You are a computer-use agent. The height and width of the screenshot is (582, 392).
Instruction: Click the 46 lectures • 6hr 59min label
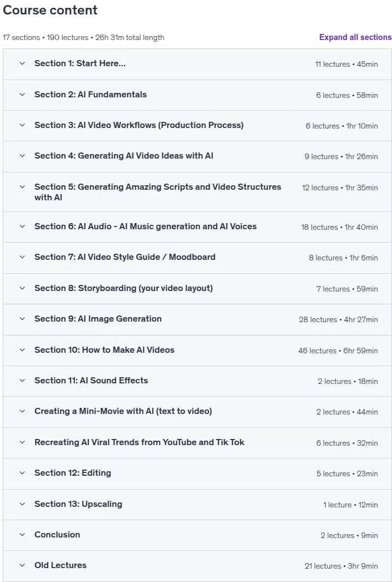point(338,351)
